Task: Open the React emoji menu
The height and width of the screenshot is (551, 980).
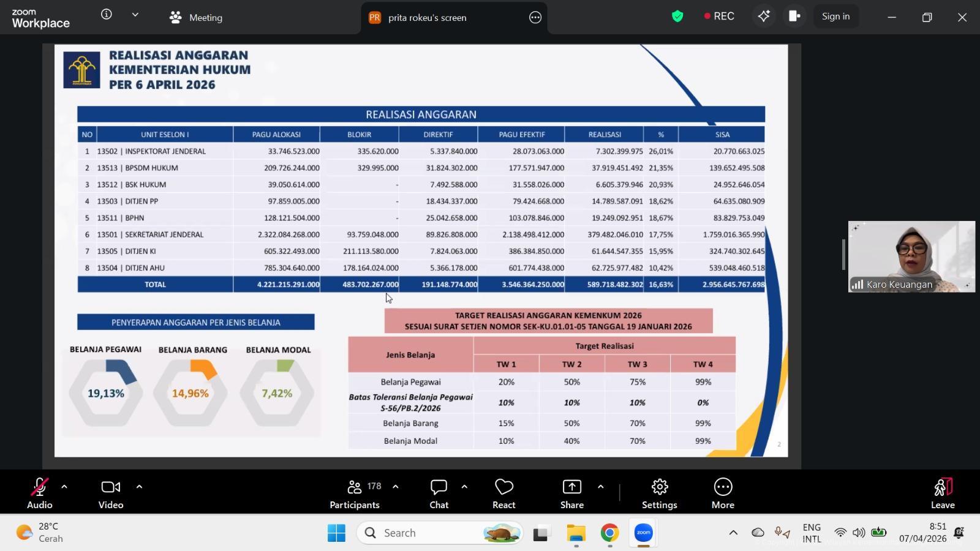Action: [x=503, y=493]
